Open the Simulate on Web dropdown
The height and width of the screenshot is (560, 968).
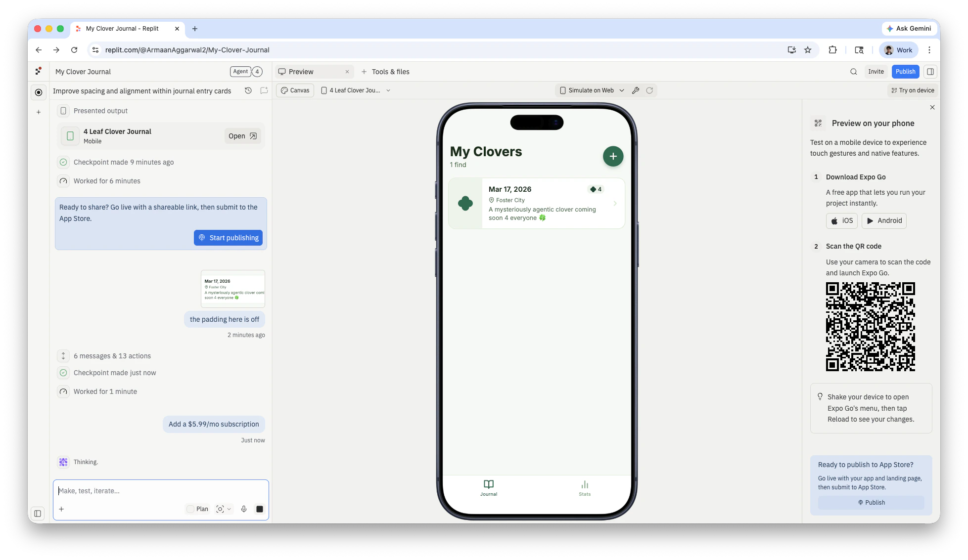click(x=591, y=90)
